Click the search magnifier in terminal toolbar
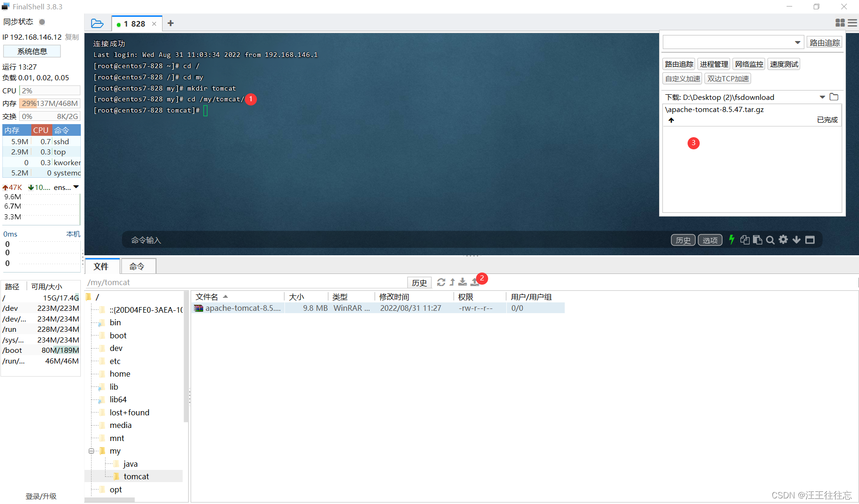The height and width of the screenshot is (504, 859). coord(770,239)
